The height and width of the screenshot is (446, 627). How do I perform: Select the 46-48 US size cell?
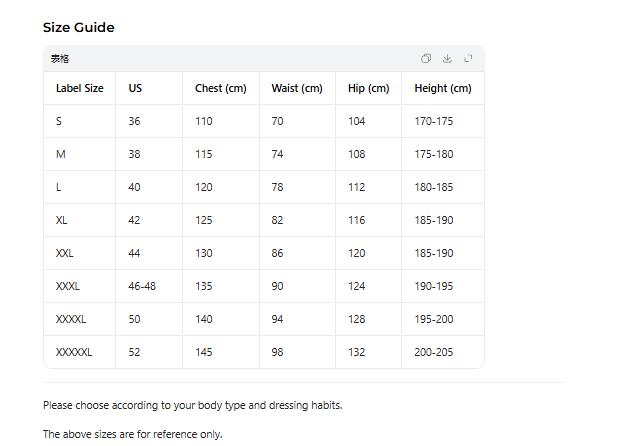[142, 286]
